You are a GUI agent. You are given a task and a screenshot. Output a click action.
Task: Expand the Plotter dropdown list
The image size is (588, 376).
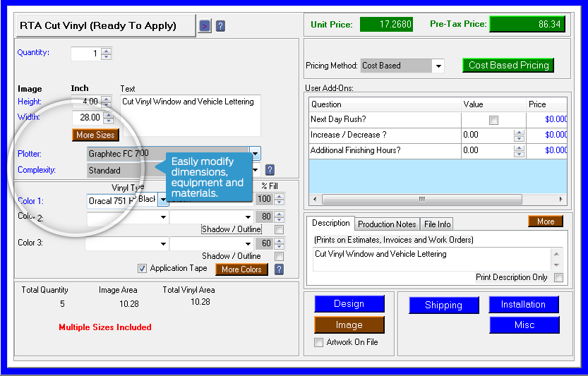(x=255, y=153)
